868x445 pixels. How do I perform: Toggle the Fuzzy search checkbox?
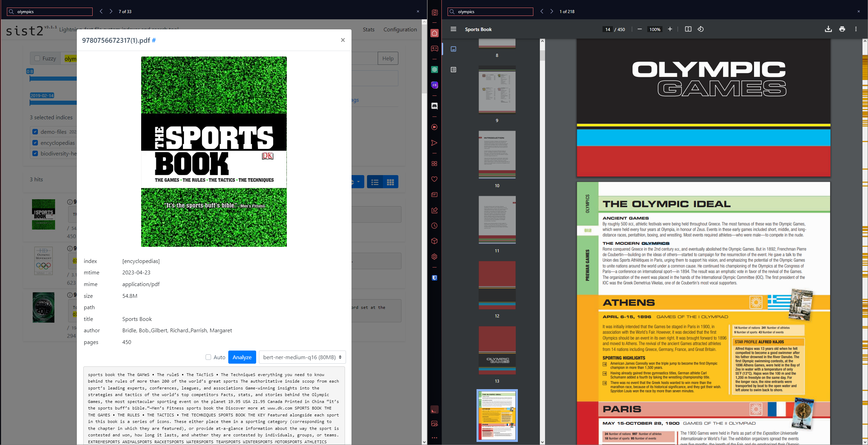pos(38,58)
